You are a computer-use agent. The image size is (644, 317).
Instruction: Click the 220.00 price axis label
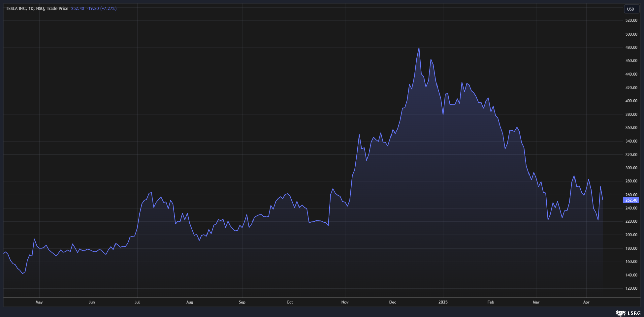[x=631, y=221]
